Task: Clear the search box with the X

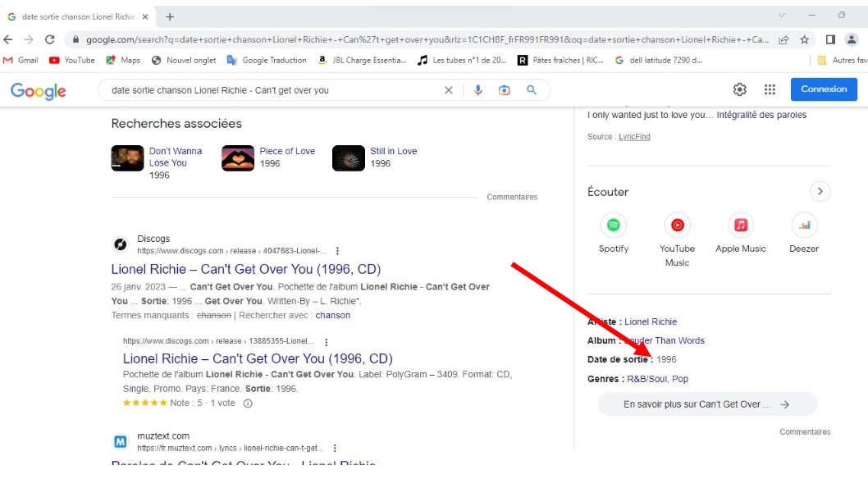Action: pyautogui.click(x=449, y=90)
